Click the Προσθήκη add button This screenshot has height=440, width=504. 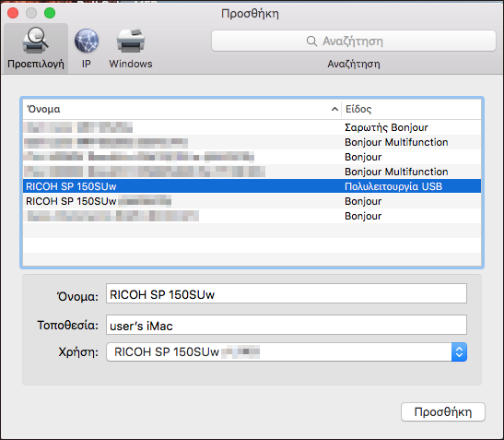(x=443, y=411)
